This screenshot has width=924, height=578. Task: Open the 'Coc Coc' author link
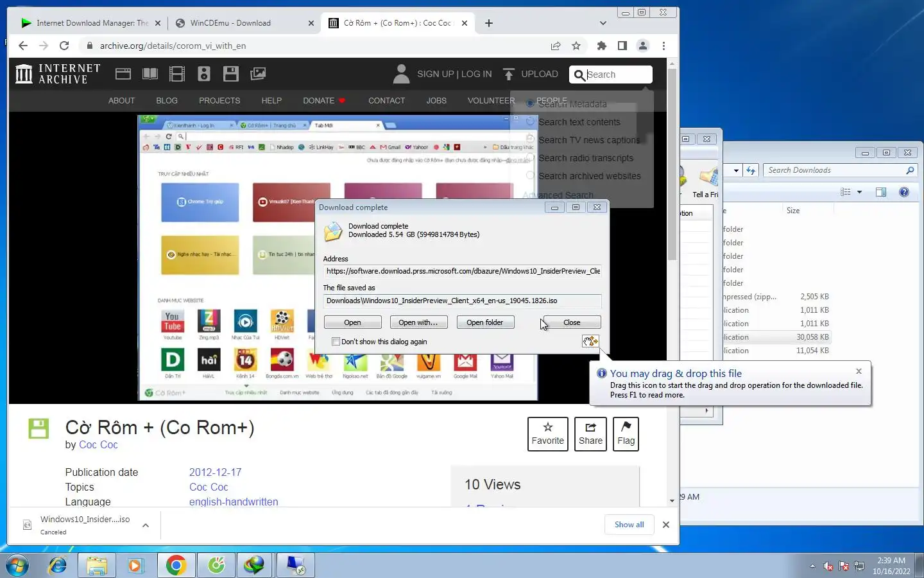[x=98, y=444]
